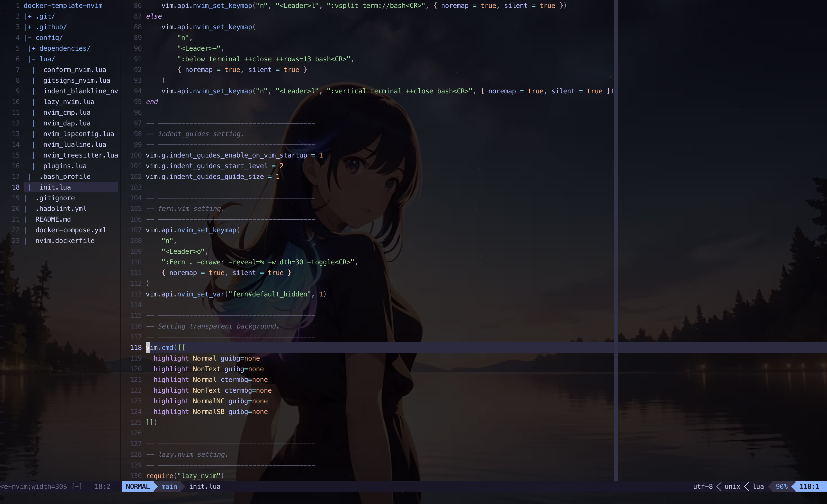The height and width of the screenshot is (504, 827).
Task: Click the lazy.nvim setting comment
Action: [x=187, y=455]
